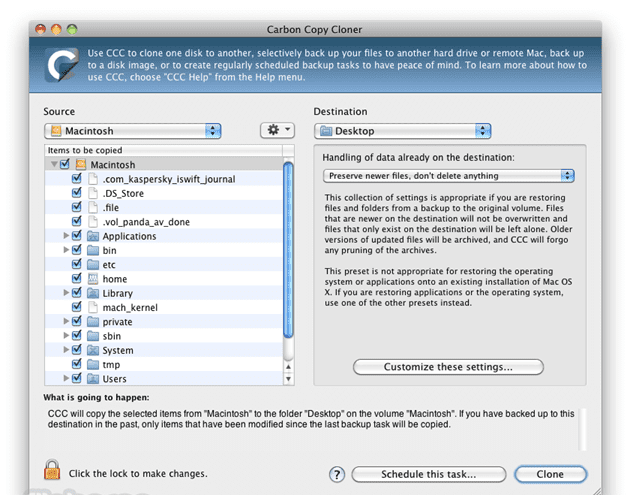Select the home volume icon
This screenshot has width=642, height=495.
tap(93, 279)
